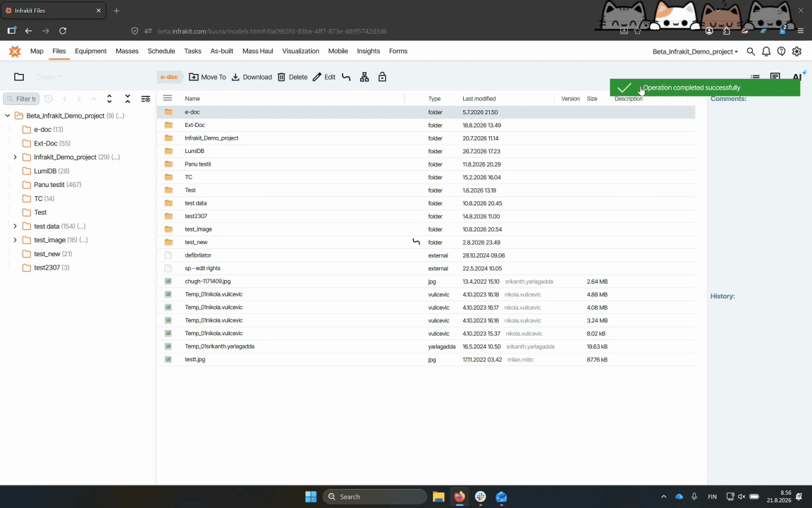Click the taskbar Search box
The height and width of the screenshot is (508, 812).
click(375, 497)
